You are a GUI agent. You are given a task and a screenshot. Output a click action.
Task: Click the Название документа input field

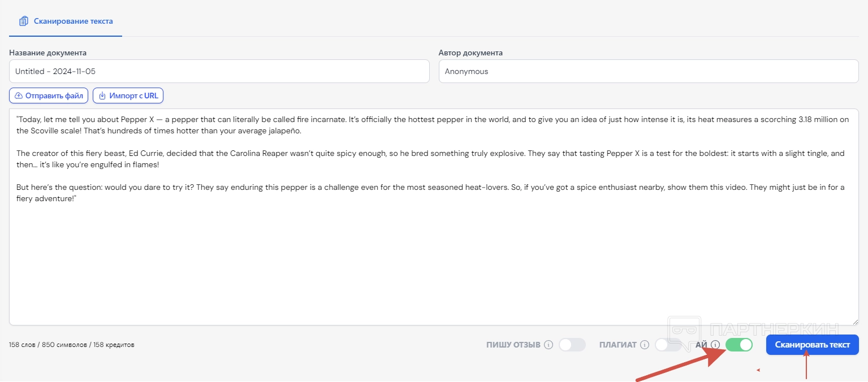point(219,72)
